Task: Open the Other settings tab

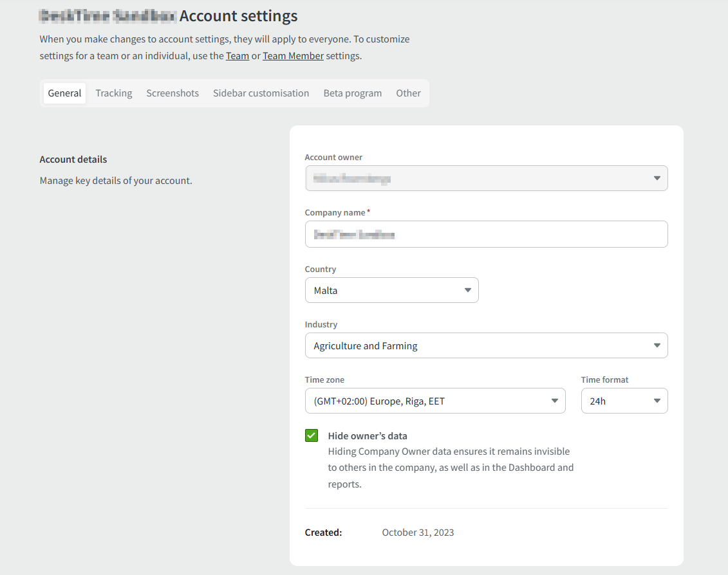Action: tap(408, 93)
